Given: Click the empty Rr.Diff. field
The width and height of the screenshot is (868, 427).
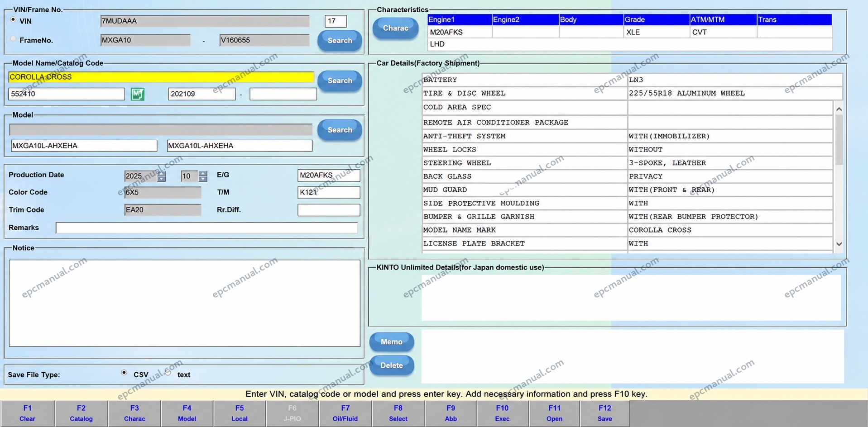Looking at the screenshot, I should tap(329, 210).
